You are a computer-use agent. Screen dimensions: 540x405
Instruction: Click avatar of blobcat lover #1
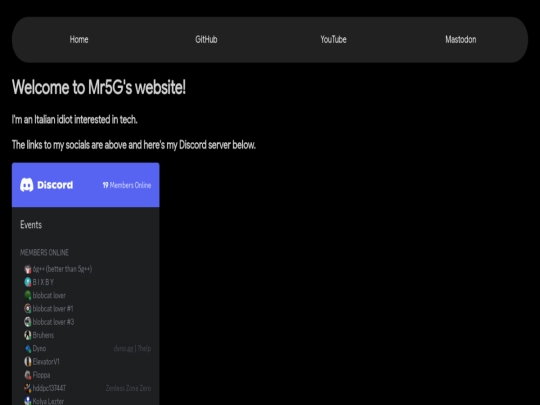click(28, 309)
